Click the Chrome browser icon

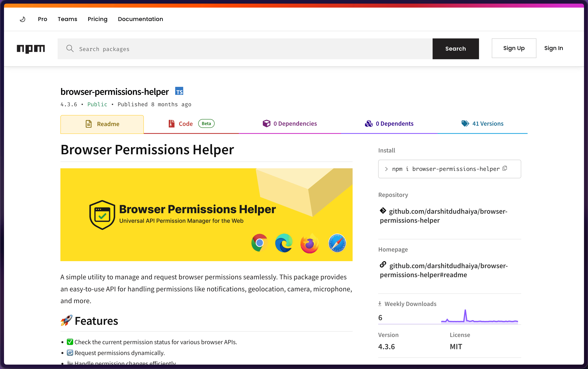259,243
